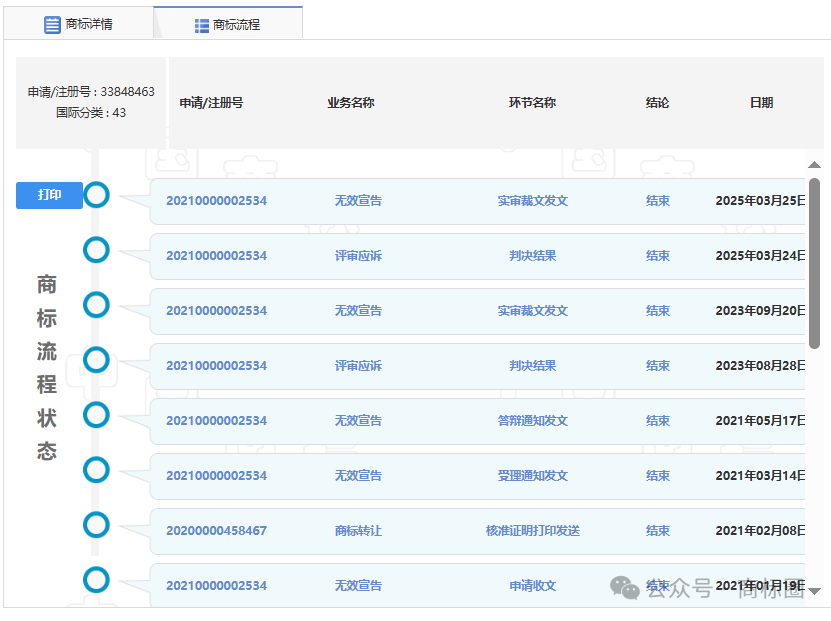Select timeline circle for 2021年03月14日 row
The image size is (831, 621).
pos(96,470)
